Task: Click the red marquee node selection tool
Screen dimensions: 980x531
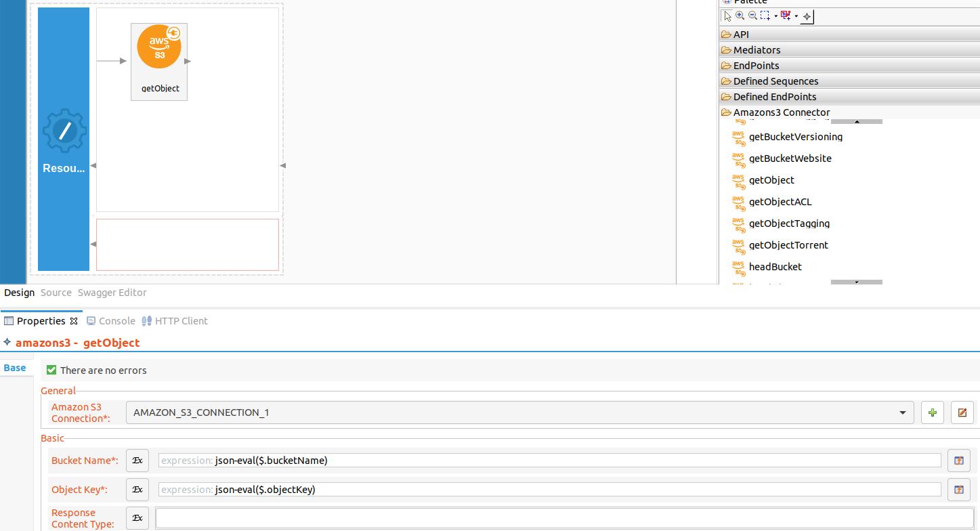Action: (x=786, y=16)
